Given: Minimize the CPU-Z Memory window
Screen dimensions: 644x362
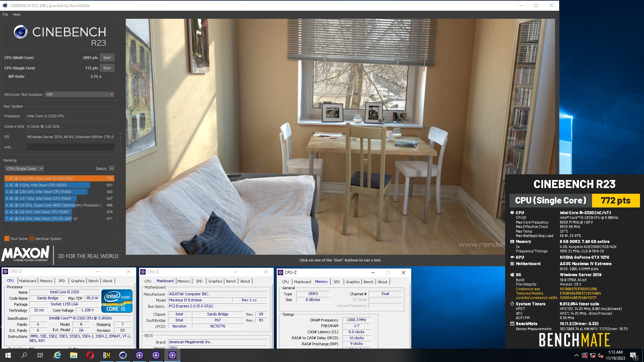Looking at the screenshot, I should [x=373, y=273].
